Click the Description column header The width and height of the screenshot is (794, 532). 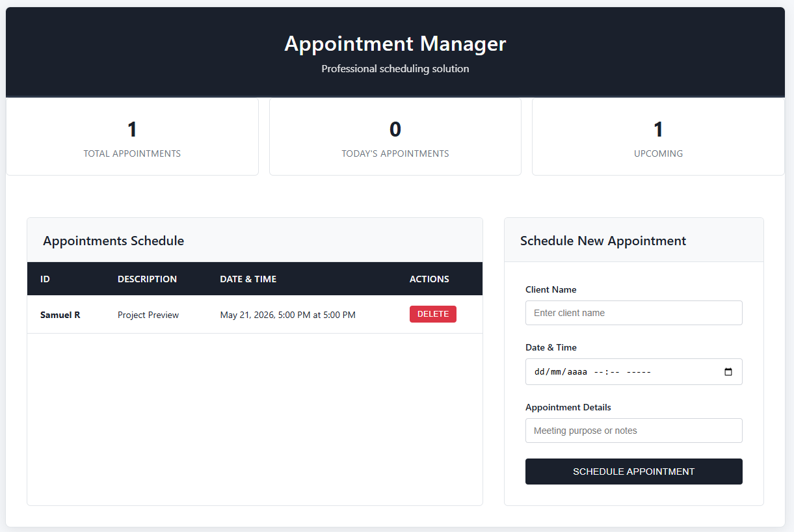tap(147, 279)
